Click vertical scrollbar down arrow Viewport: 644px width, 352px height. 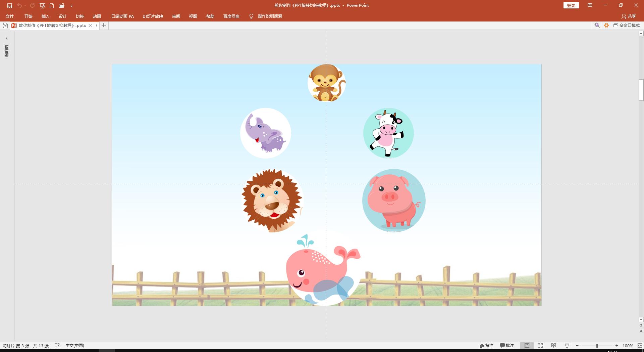tap(641, 320)
